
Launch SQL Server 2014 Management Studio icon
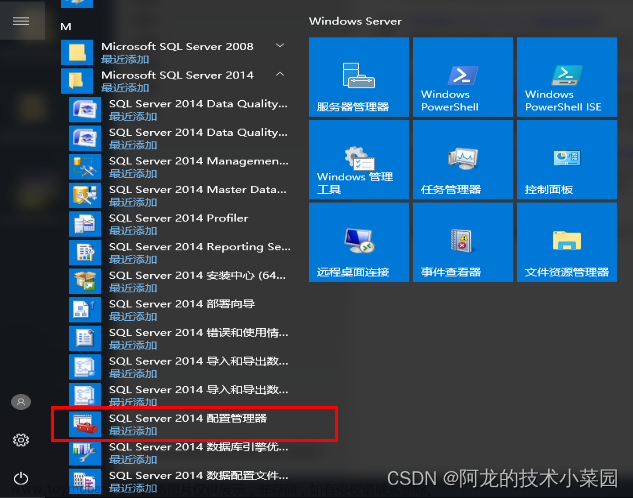(85, 167)
